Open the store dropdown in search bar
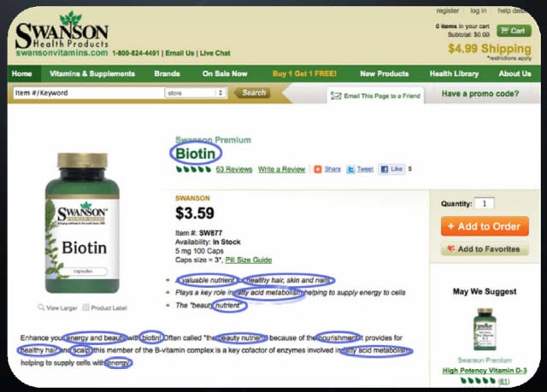This screenshot has width=547, height=392. click(195, 93)
